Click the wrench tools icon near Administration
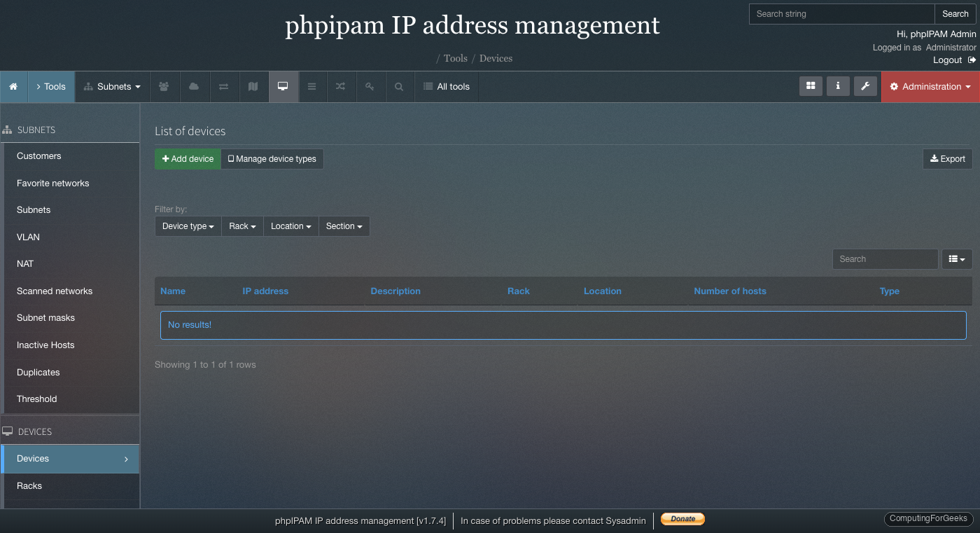The height and width of the screenshot is (533, 980). [x=865, y=86]
